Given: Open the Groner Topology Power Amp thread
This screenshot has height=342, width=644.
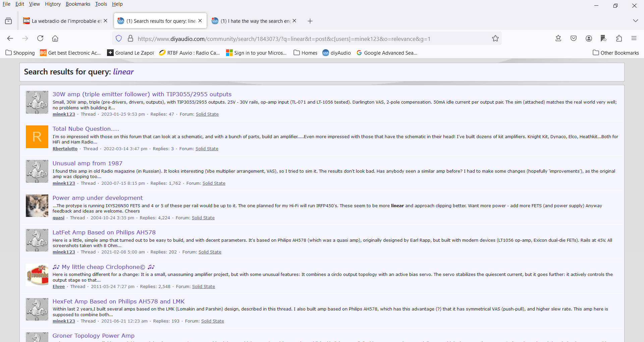Looking at the screenshot, I should [93, 336].
